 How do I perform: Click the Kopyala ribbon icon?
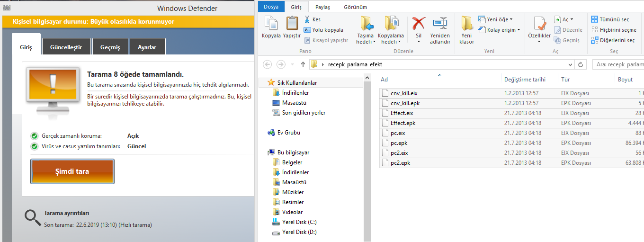click(x=271, y=23)
